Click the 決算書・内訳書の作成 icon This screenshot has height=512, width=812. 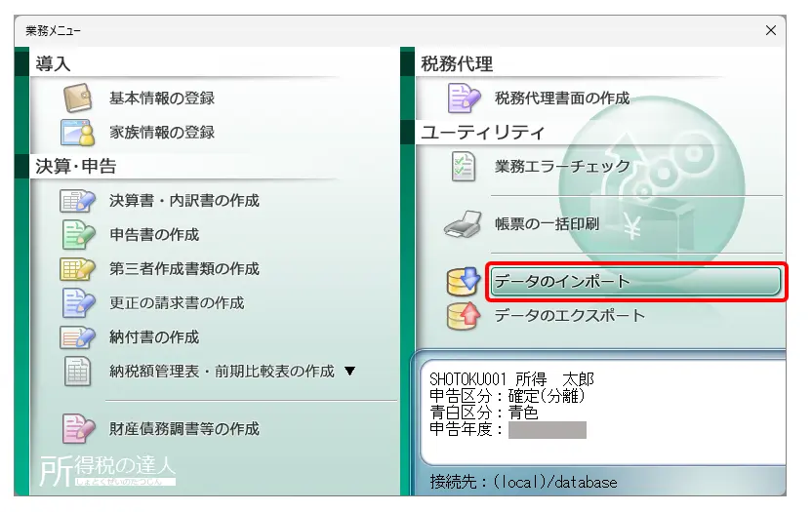tap(77, 201)
